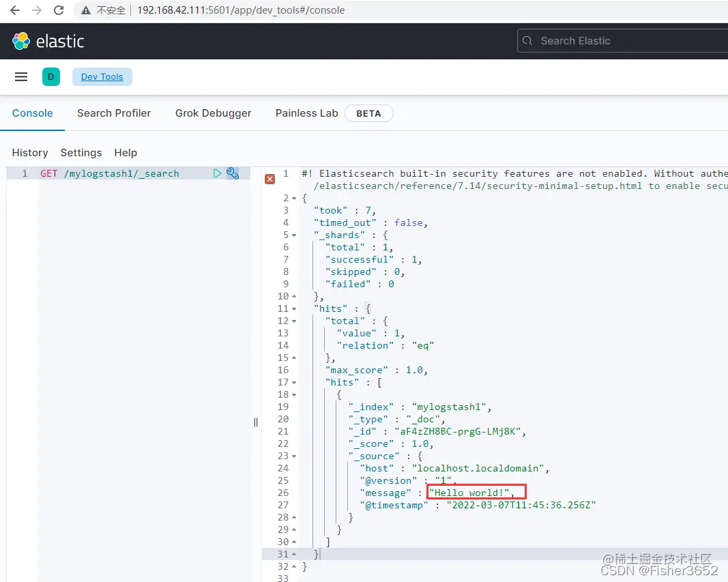Collapse the fold arrow on line 18
The image size is (728, 582).
(294, 395)
